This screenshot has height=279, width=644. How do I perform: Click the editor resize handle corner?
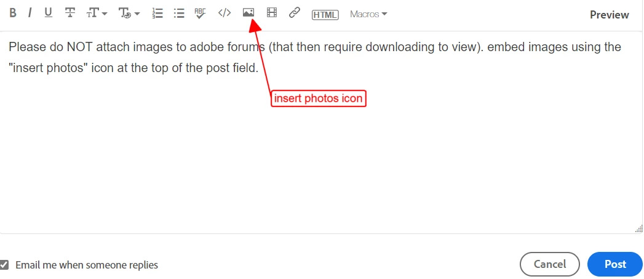pyautogui.click(x=638, y=228)
